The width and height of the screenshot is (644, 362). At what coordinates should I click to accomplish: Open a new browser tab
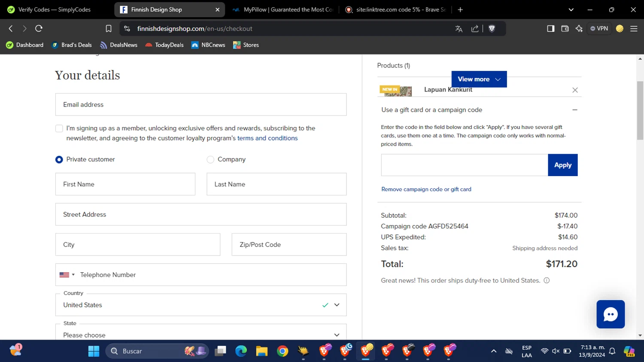460,9
